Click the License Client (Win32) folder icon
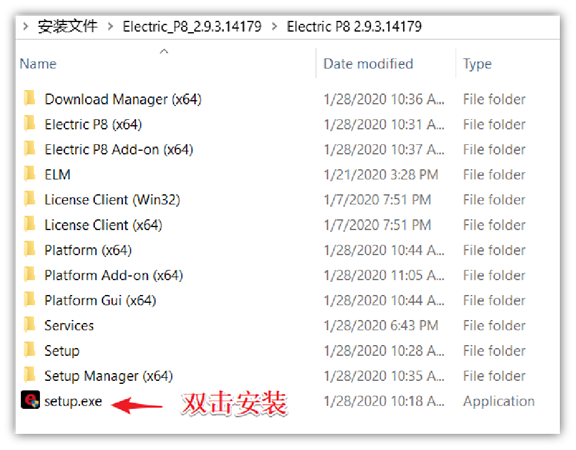Screen dimensions: 576x450 (29, 199)
